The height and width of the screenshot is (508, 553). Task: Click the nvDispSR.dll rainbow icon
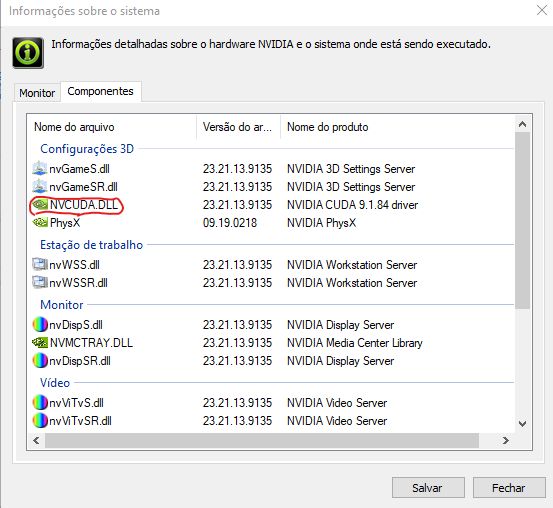[x=40, y=361]
